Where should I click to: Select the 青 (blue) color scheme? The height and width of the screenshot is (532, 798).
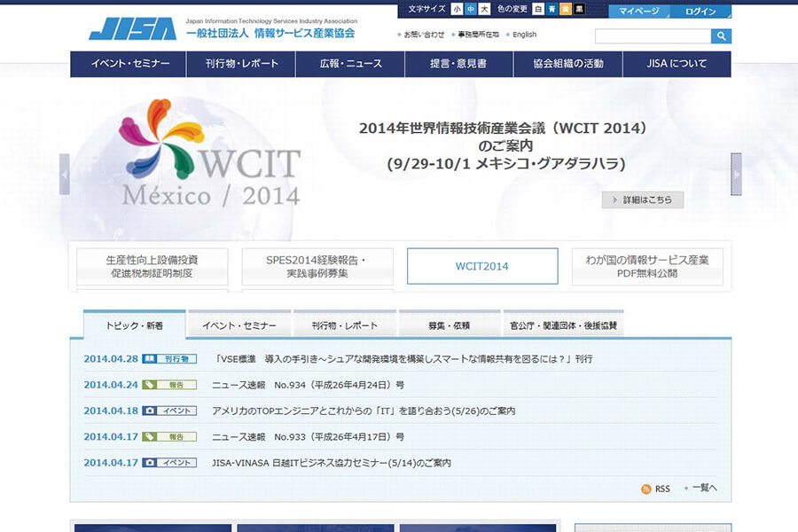[x=552, y=9]
